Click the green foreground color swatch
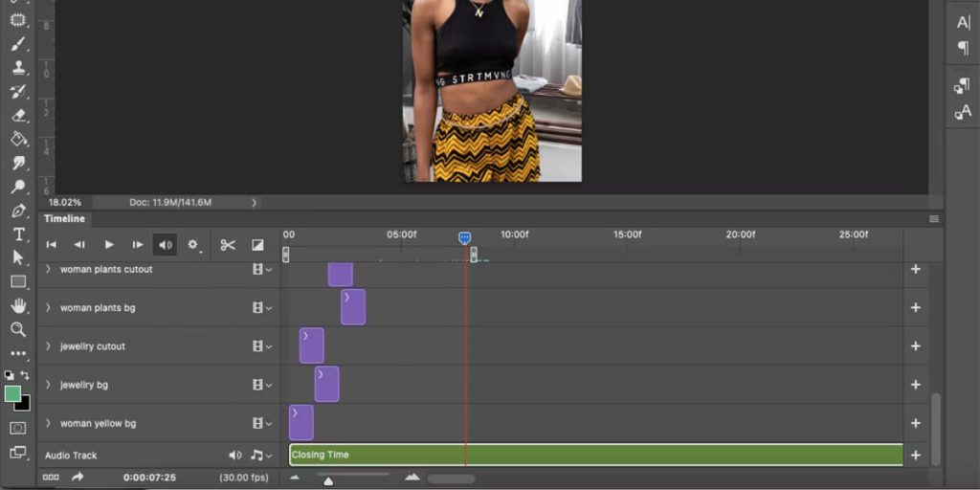Image resolution: width=980 pixels, height=490 pixels. (x=12, y=393)
